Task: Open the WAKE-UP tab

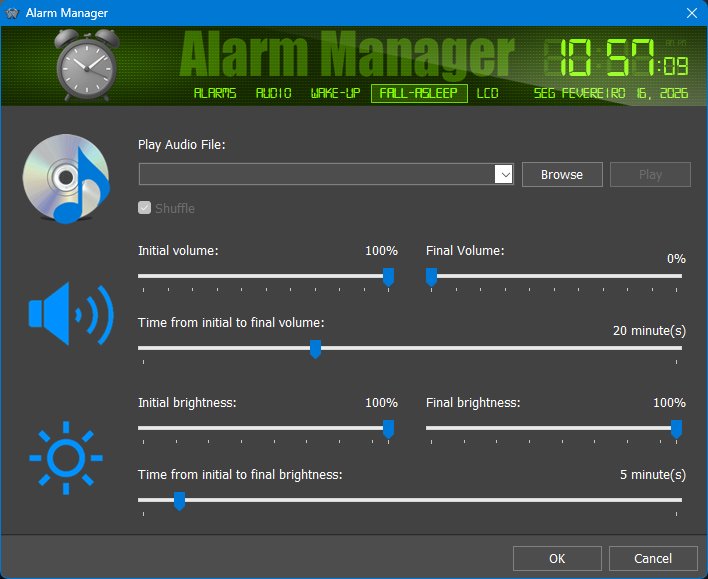Action: pyautogui.click(x=335, y=93)
